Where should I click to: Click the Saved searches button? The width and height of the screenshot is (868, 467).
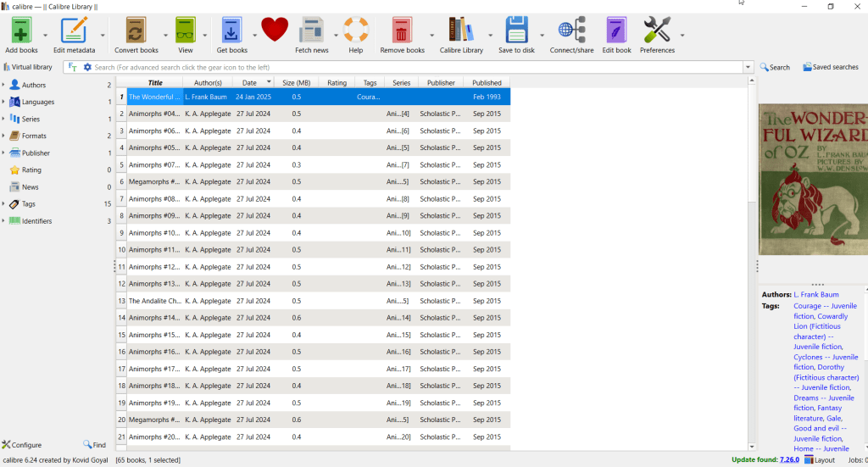[x=830, y=67]
